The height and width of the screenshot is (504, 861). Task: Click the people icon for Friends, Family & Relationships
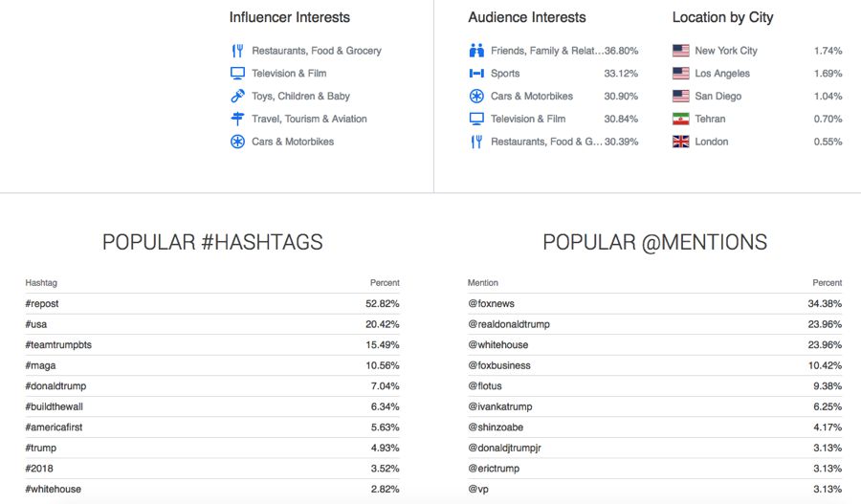[476, 51]
